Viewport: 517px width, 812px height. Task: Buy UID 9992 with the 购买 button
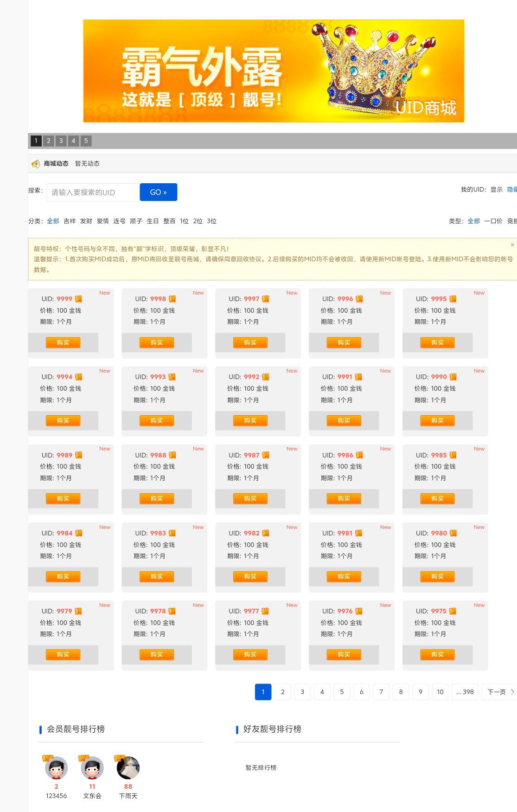(x=250, y=420)
